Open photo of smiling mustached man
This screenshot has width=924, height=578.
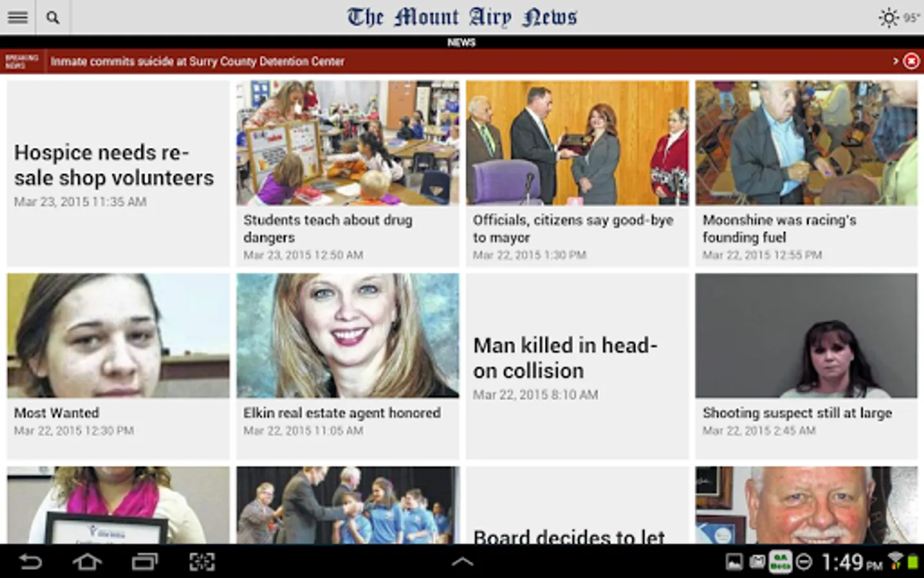(x=807, y=505)
